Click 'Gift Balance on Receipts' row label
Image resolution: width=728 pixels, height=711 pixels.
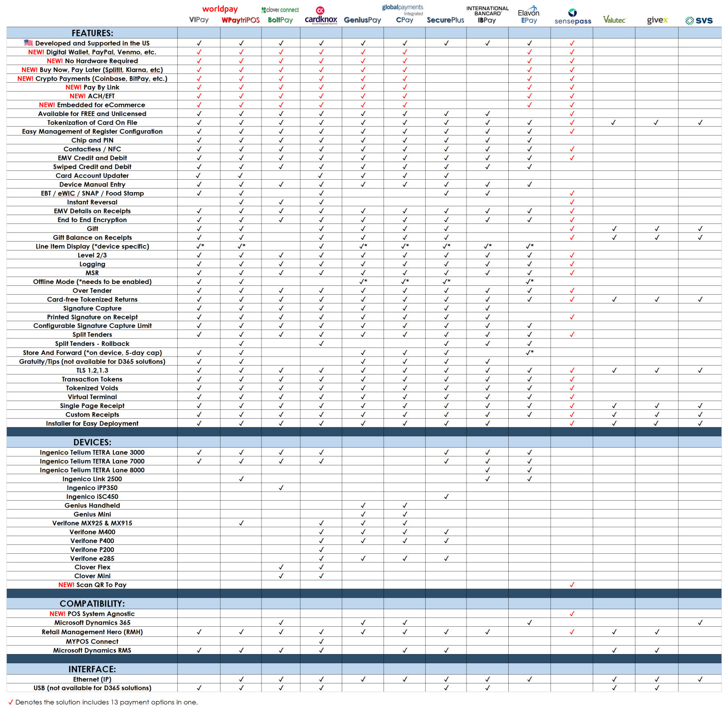(92, 237)
